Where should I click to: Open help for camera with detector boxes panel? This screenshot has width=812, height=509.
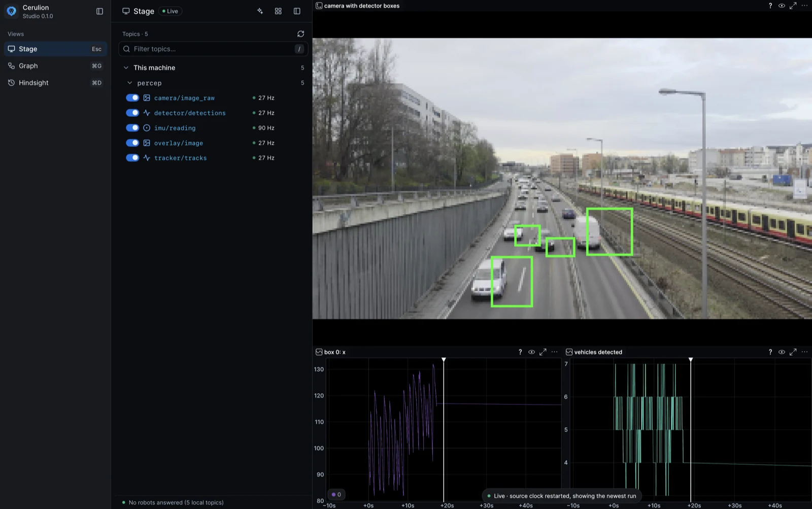click(x=770, y=6)
